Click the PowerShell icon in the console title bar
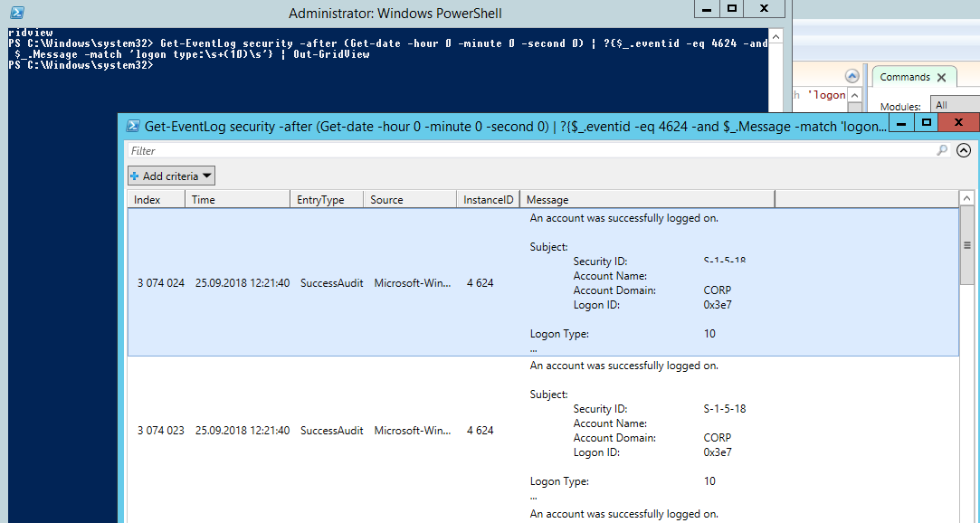The image size is (980, 523). pyautogui.click(x=16, y=13)
